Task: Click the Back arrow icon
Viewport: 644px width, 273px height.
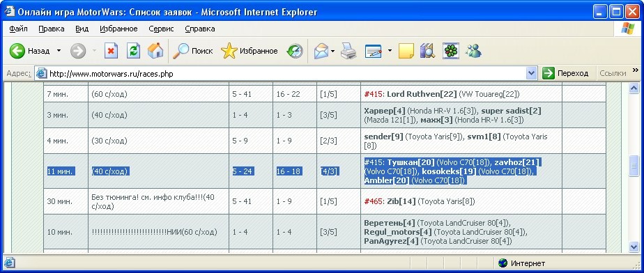Action: 17,51
